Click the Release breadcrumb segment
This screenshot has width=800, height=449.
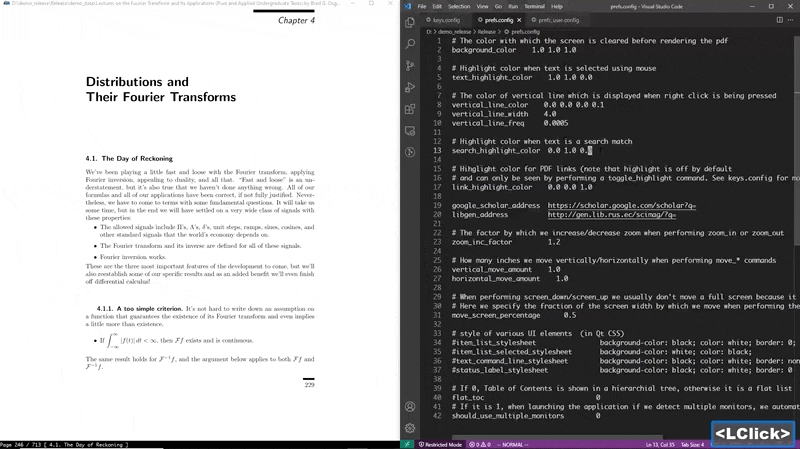click(x=486, y=32)
